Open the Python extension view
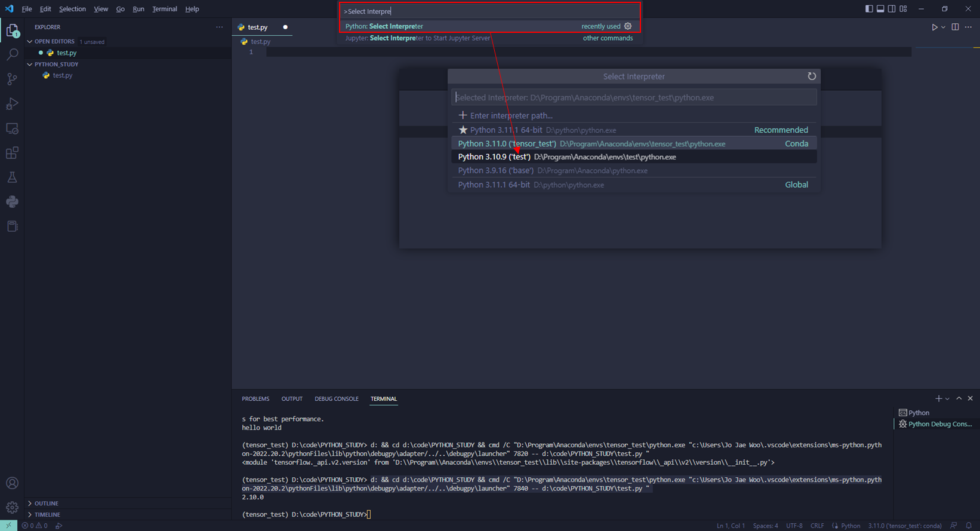Screen dimensions: 980x531 12,202
